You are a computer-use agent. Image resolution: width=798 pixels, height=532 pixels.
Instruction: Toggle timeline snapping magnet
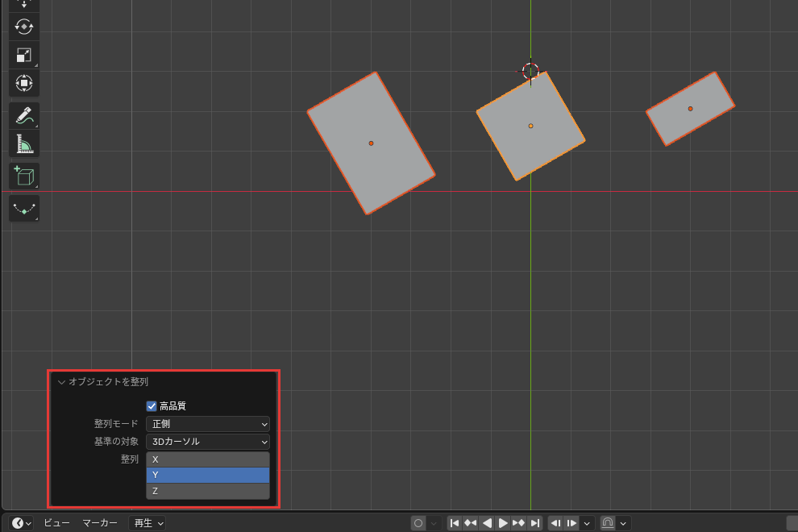pyautogui.click(x=607, y=523)
